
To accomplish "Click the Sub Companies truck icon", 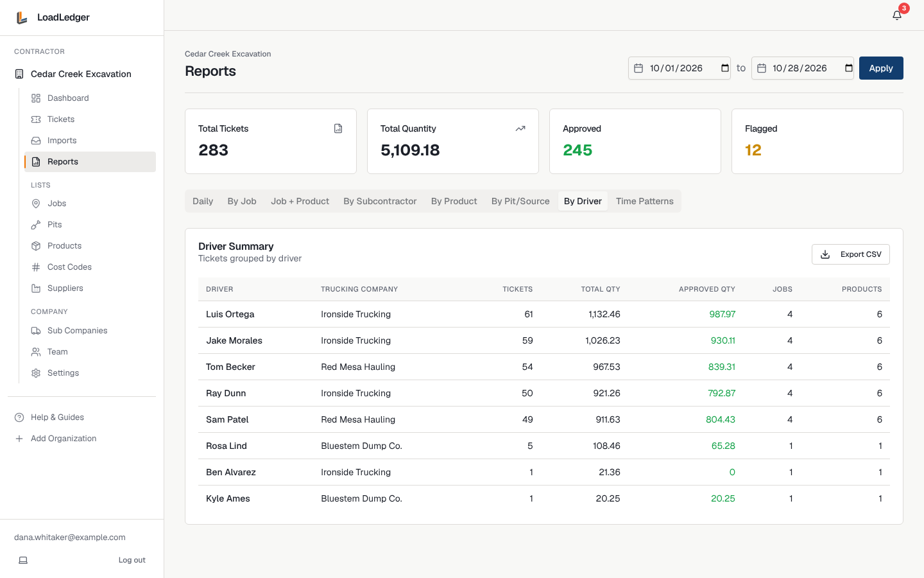I will click(36, 331).
